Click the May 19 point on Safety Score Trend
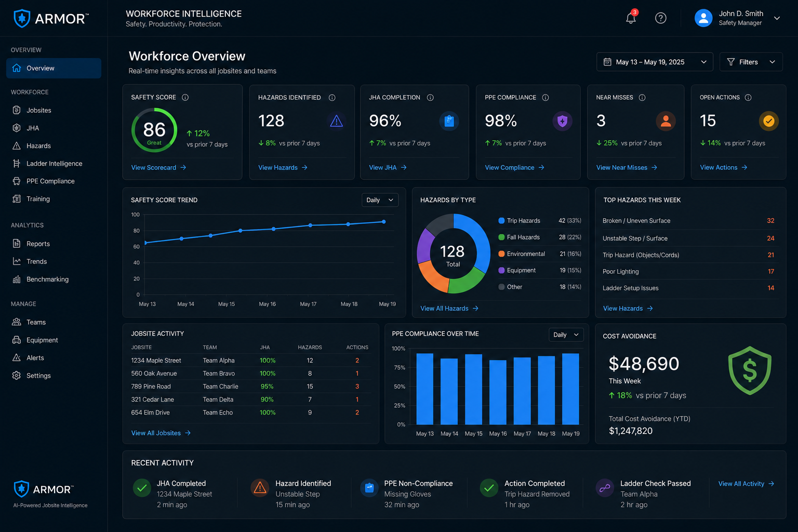798x532 pixels. tap(384, 222)
